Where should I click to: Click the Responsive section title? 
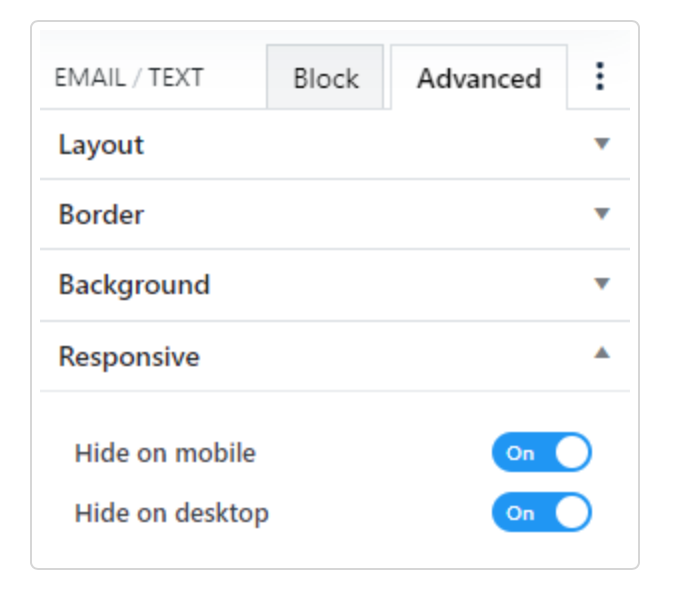[129, 357]
